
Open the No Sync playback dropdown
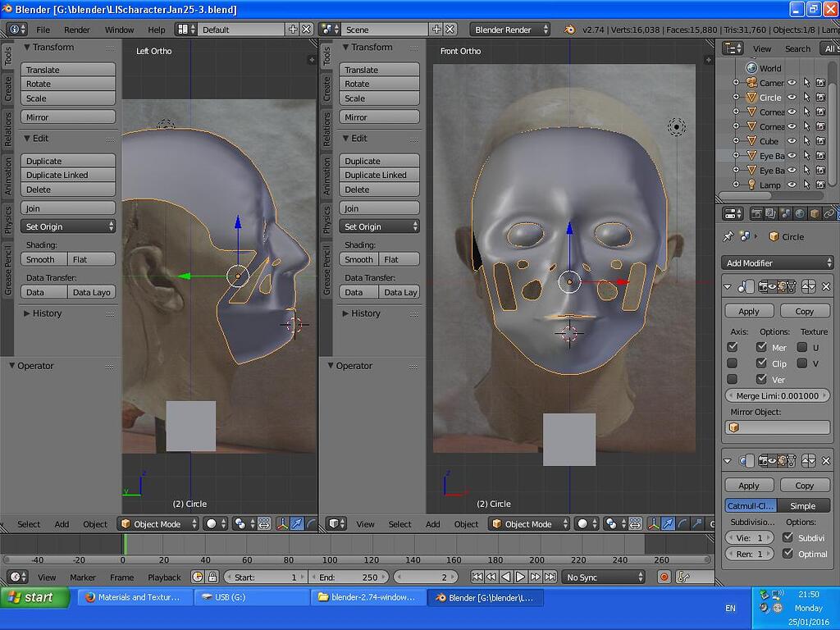pos(603,577)
